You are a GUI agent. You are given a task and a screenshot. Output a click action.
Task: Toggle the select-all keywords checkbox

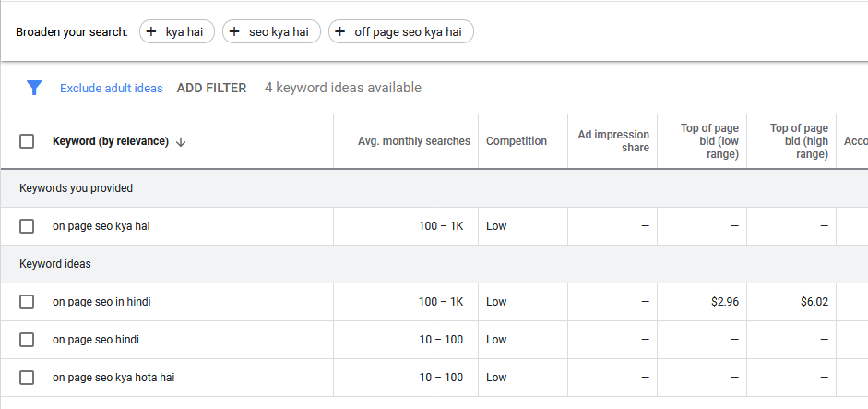coord(27,141)
